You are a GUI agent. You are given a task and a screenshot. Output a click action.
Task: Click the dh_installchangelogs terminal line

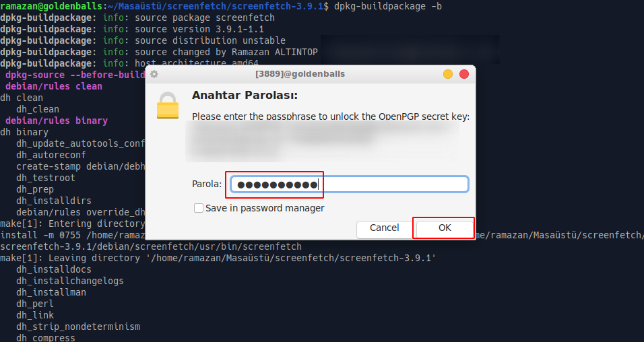point(70,281)
